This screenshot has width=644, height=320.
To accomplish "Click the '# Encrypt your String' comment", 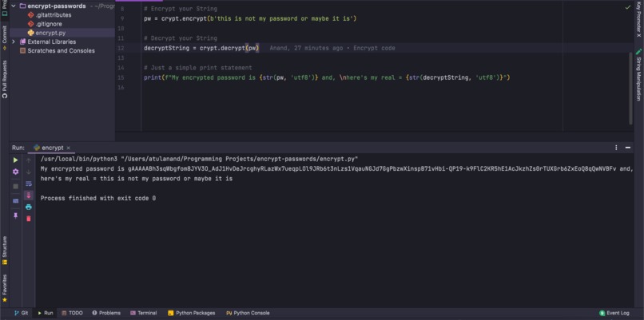I will pyautogui.click(x=181, y=9).
